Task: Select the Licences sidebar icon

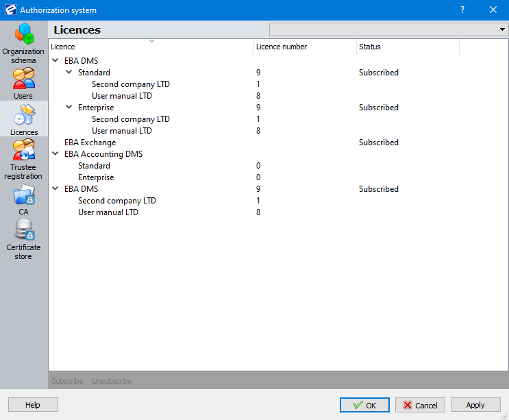Action: pos(24,115)
